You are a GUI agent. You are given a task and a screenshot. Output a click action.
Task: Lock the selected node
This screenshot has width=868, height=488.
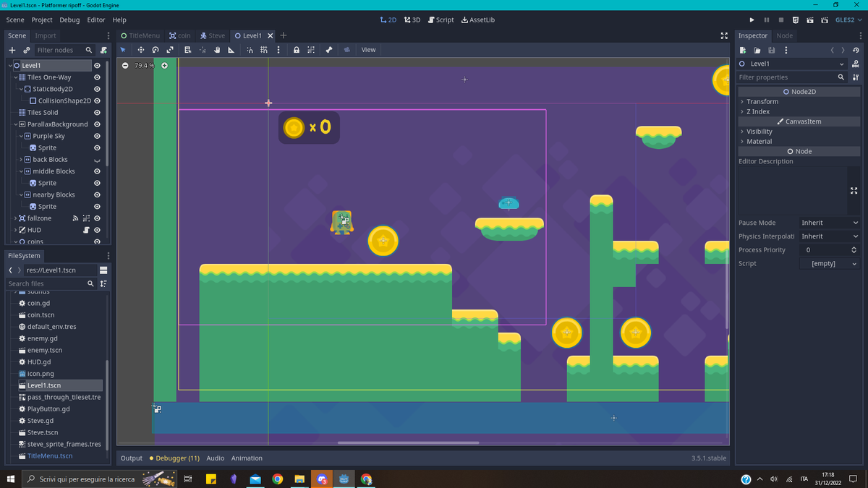click(x=297, y=50)
